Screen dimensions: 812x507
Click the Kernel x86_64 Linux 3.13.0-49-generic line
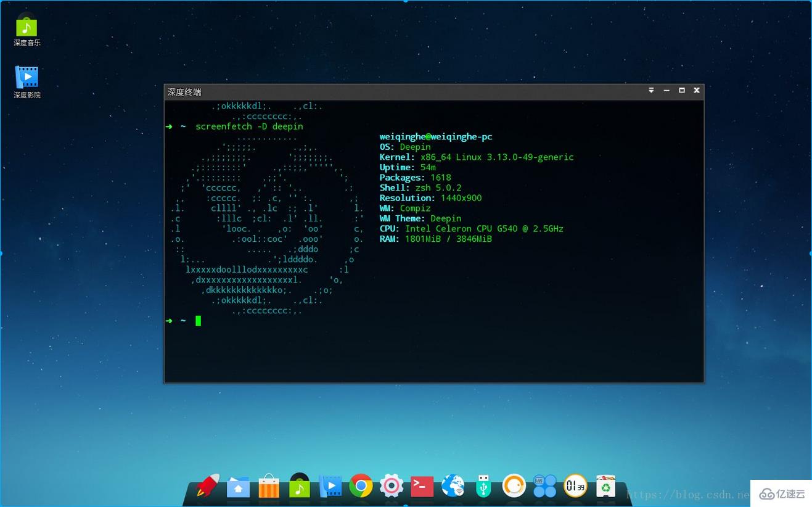[x=477, y=157]
